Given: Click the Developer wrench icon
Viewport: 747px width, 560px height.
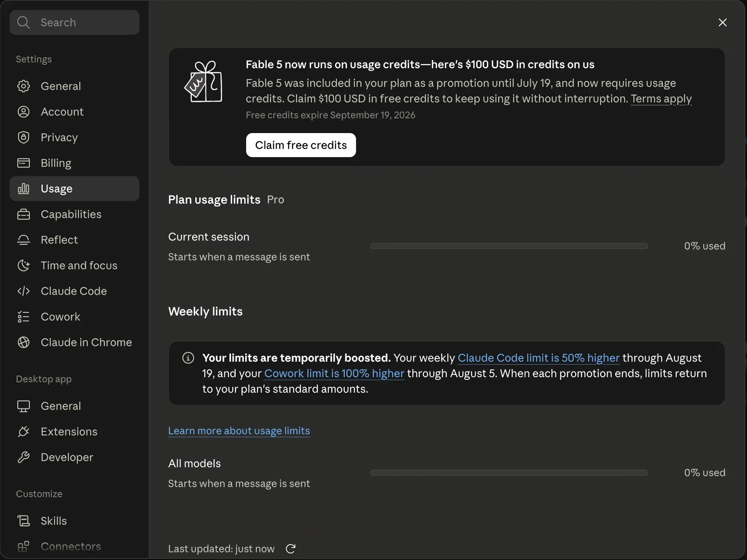Looking at the screenshot, I should (x=23, y=457).
